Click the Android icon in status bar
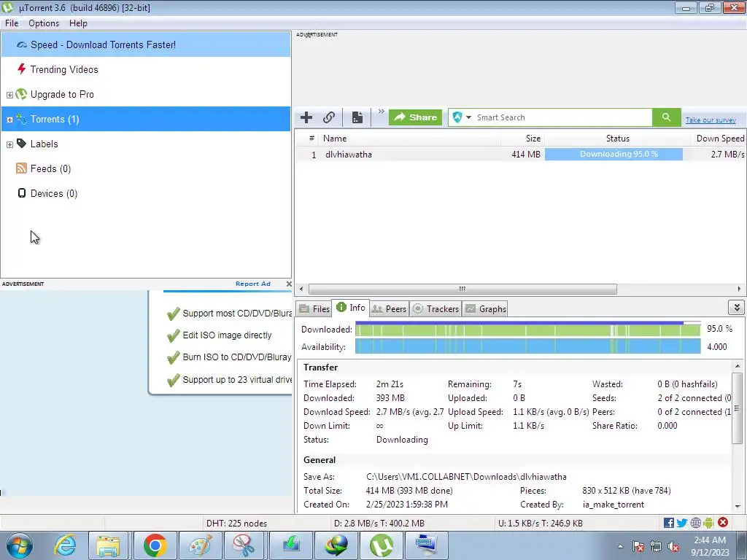The image size is (747, 560). [x=708, y=523]
